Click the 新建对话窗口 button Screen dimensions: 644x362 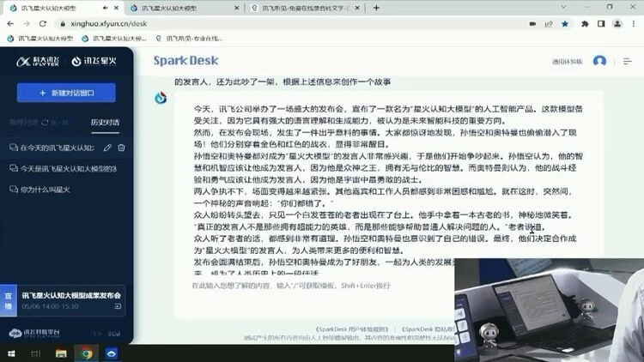click(x=66, y=93)
